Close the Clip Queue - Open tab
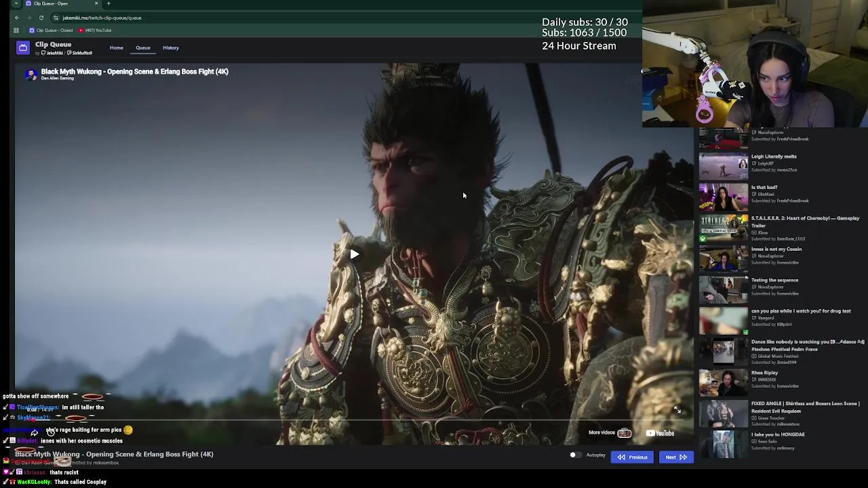The image size is (868, 488). [x=96, y=3]
